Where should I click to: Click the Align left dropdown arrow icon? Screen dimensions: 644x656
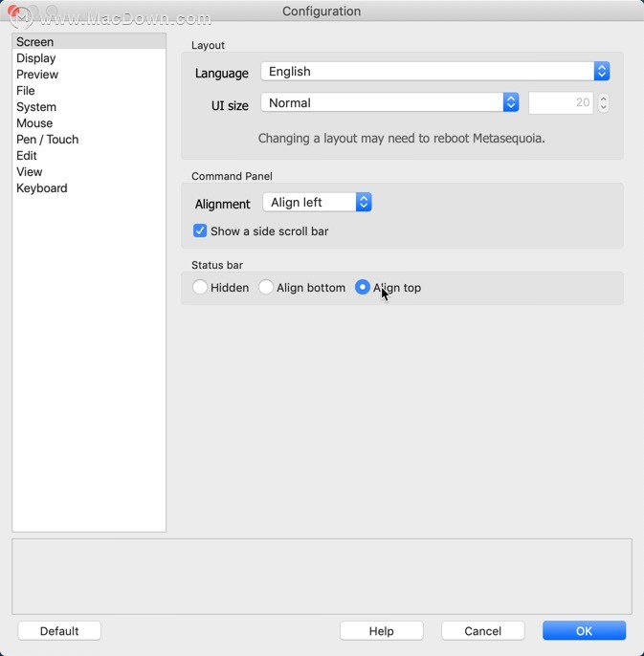[364, 203]
